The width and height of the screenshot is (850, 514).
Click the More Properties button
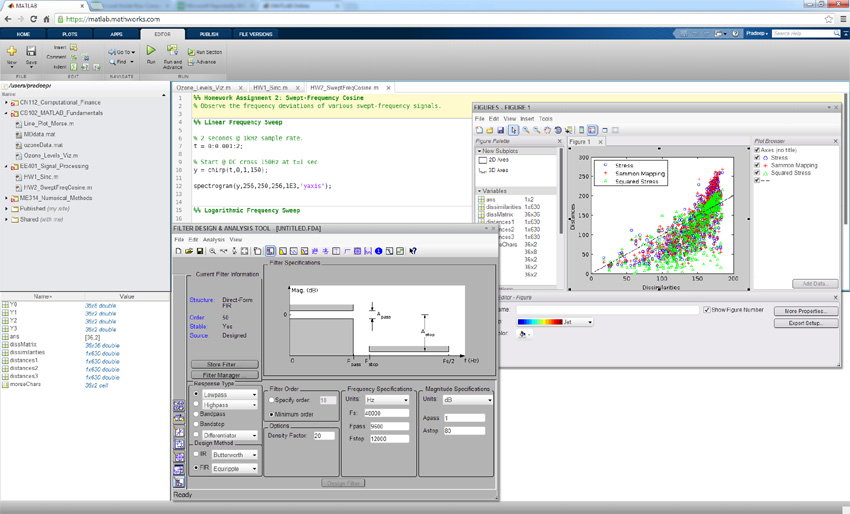tap(805, 311)
